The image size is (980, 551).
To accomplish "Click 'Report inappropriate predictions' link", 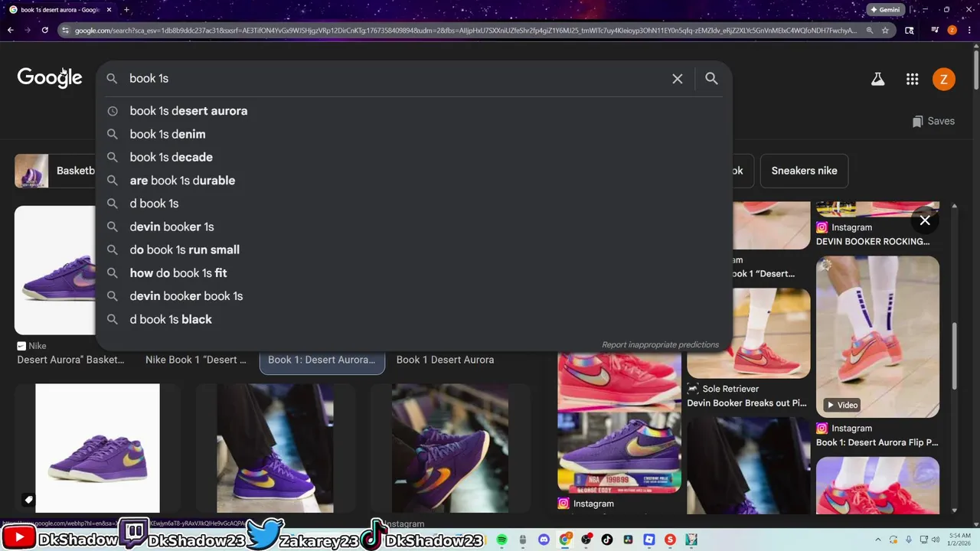I will (x=660, y=345).
